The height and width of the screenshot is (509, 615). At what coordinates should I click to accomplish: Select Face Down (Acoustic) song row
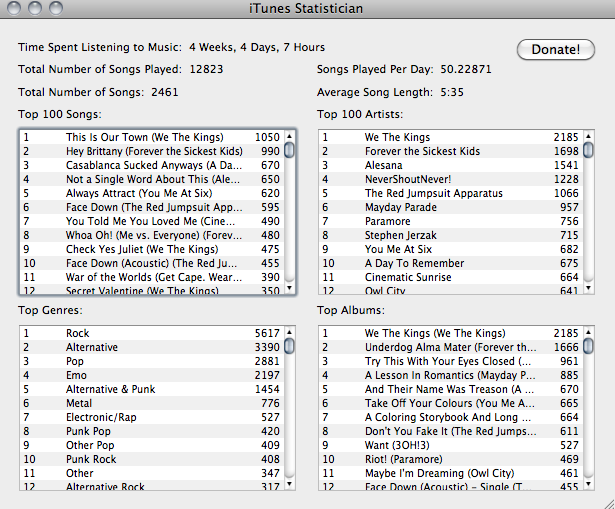tap(152, 264)
